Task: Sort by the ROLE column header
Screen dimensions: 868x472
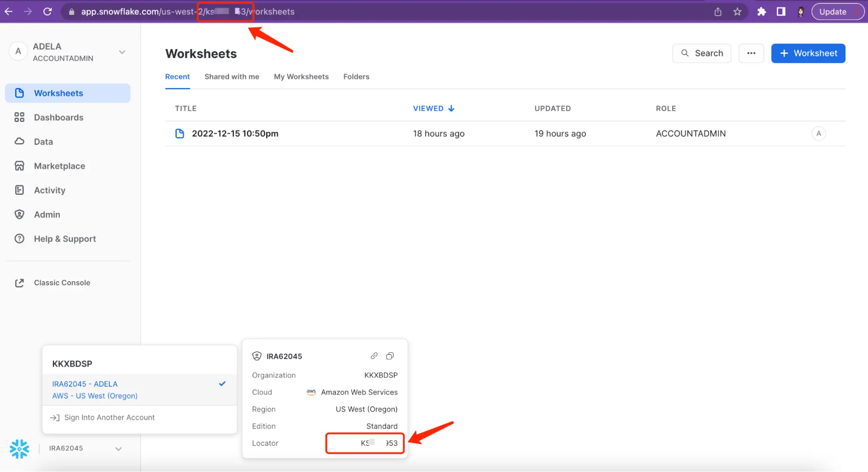Action: coord(666,108)
